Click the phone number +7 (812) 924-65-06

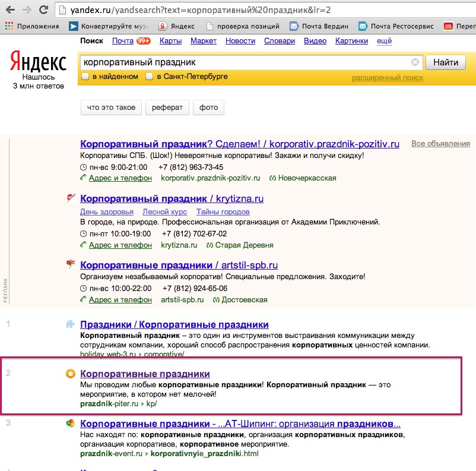point(195,289)
